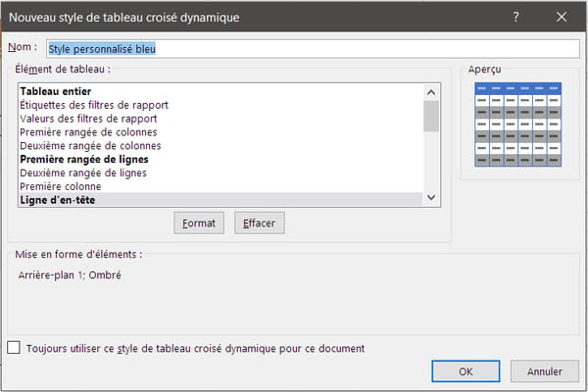Open the Format button

pyautogui.click(x=199, y=223)
